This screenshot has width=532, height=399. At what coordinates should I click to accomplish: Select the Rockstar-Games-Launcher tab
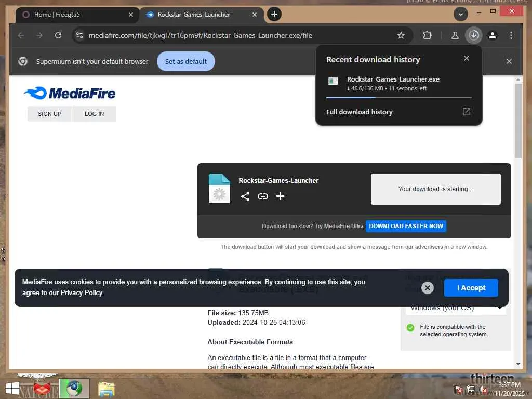click(202, 15)
